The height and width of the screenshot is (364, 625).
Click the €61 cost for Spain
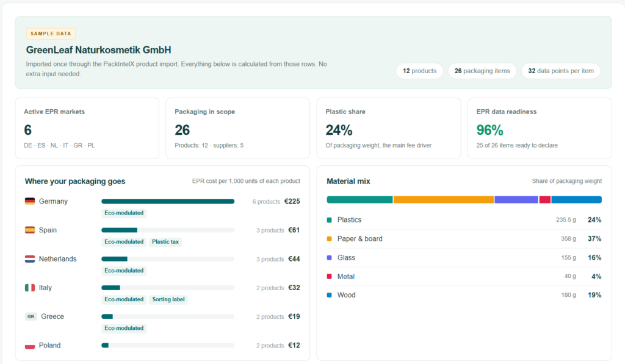tap(294, 230)
